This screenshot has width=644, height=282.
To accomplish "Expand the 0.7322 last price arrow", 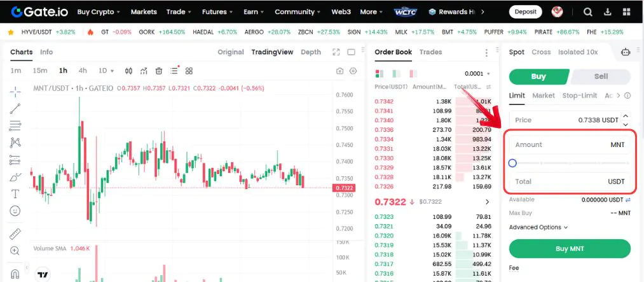I will pyautogui.click(x=488, y=202).
